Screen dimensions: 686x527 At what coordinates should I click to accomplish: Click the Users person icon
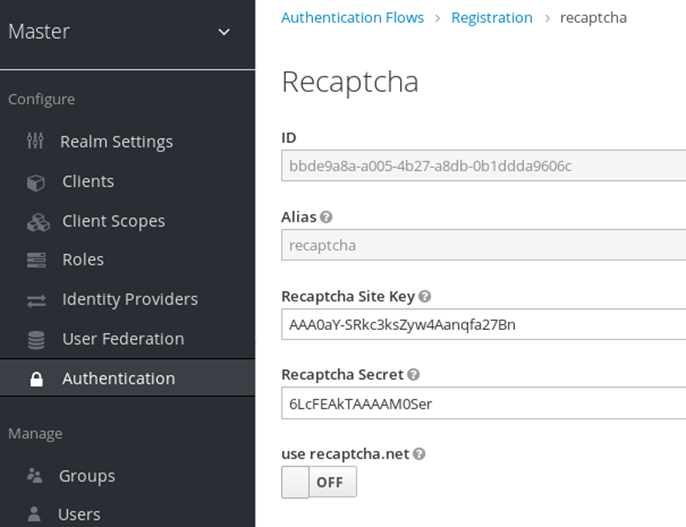pos(34,514)
